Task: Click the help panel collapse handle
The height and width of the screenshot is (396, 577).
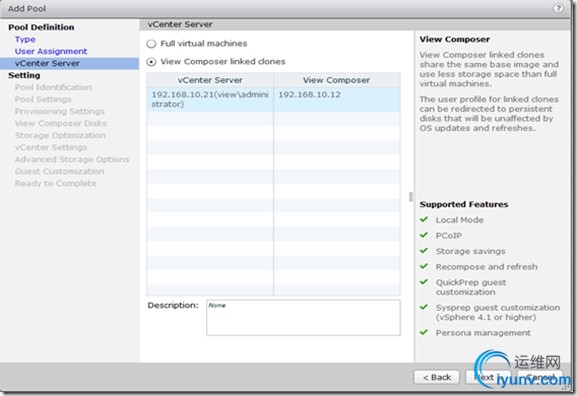Action: pos(411,197)
